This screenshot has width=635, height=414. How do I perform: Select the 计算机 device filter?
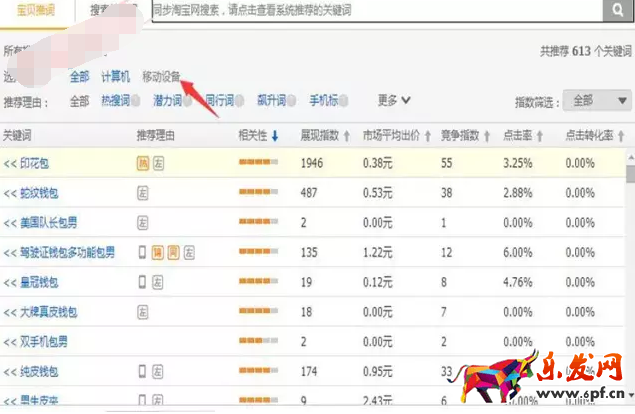115,76
